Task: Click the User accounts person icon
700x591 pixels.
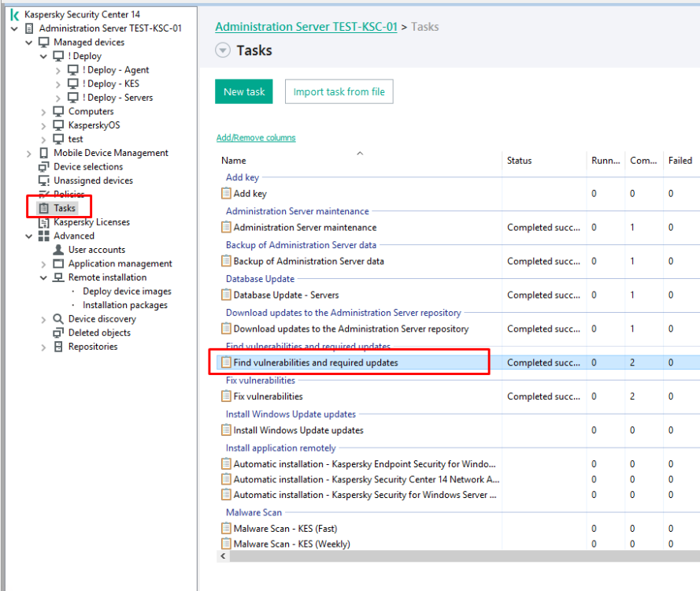Action: coord(58,250)
